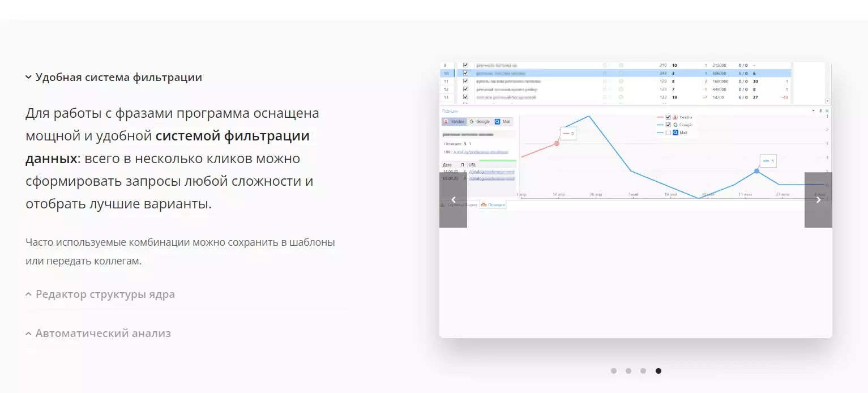The width and height of the screenshot is (868, 393).
Task: Pin the Позиции panel
Action: tap(820, 110)
